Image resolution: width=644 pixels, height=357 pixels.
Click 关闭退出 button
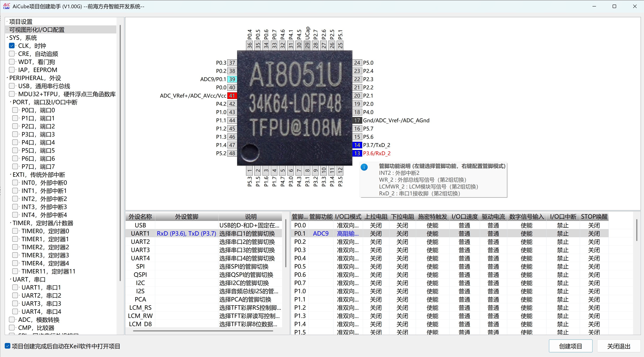(619, 346)
